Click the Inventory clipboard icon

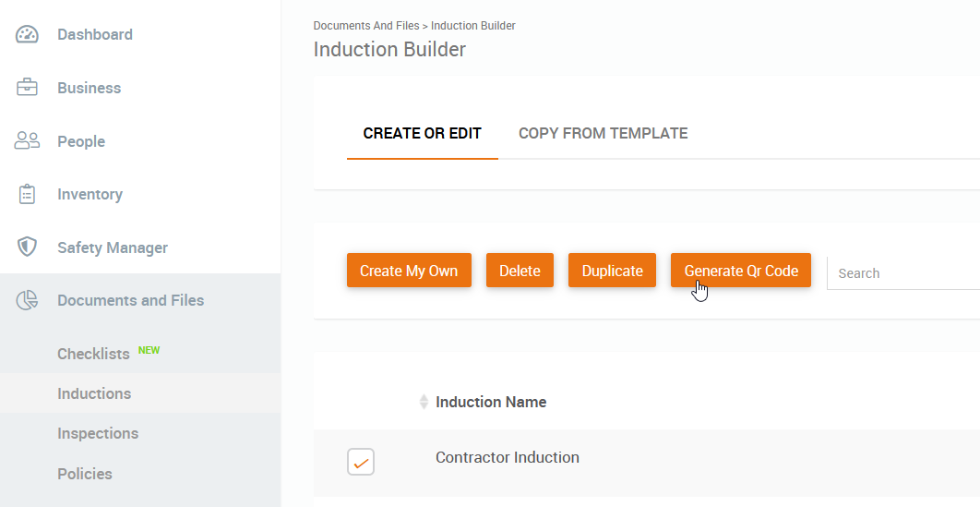[28, 195]
